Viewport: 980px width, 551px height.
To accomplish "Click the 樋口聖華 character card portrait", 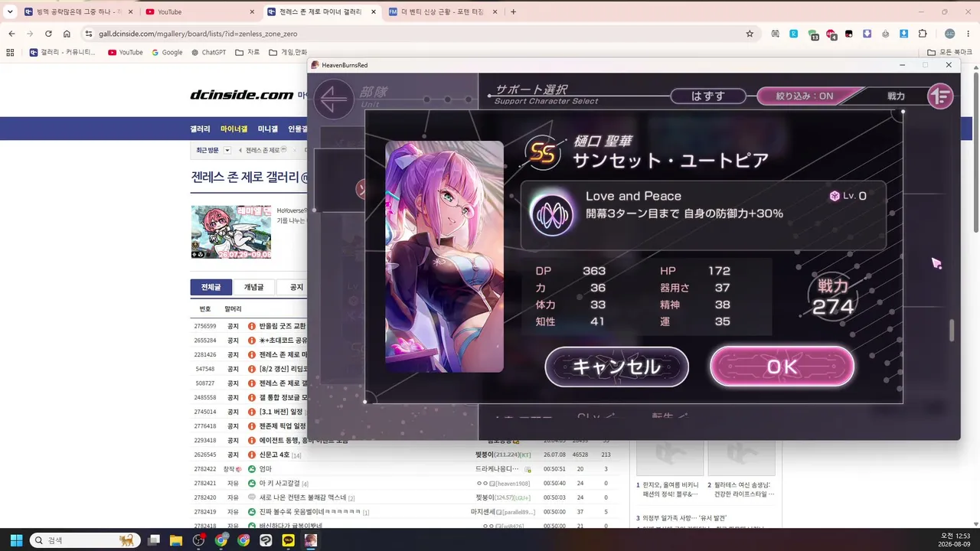I will click(x=444, y=256).
